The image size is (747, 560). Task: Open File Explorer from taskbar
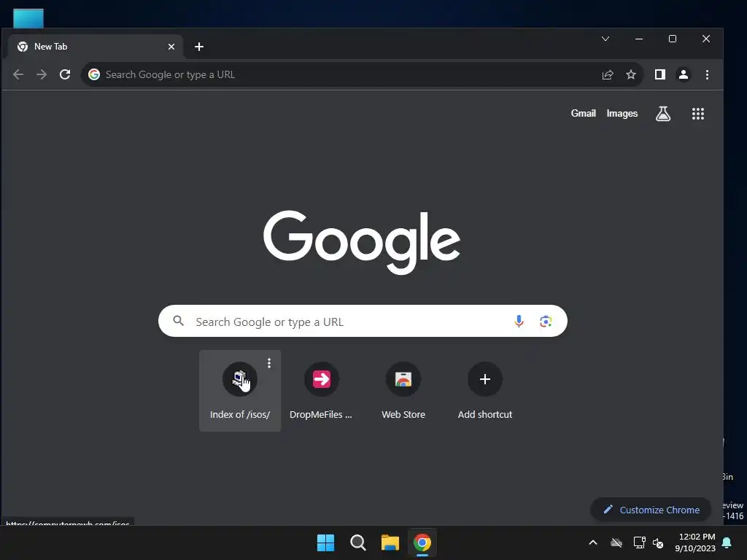click(x=390, y=542)
